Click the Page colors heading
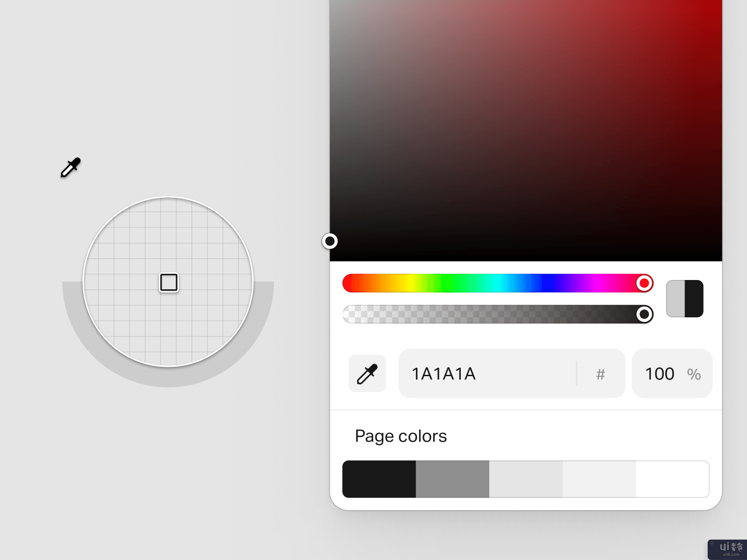 [x=401, y=436]
